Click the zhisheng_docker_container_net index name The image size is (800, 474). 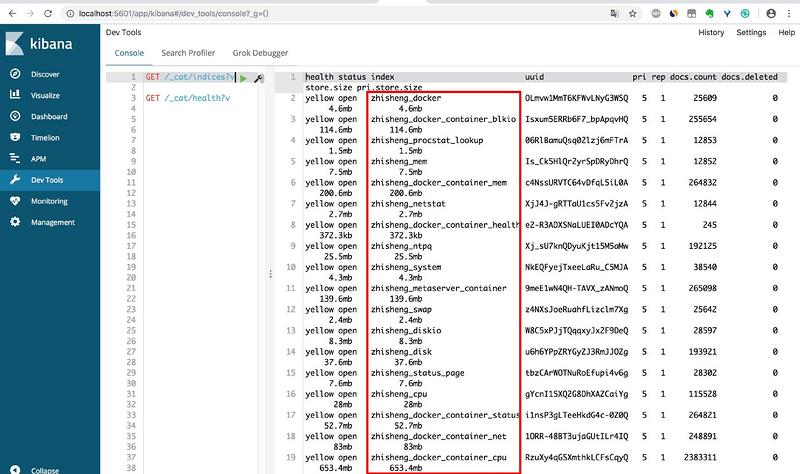click(x=439, y=436)
